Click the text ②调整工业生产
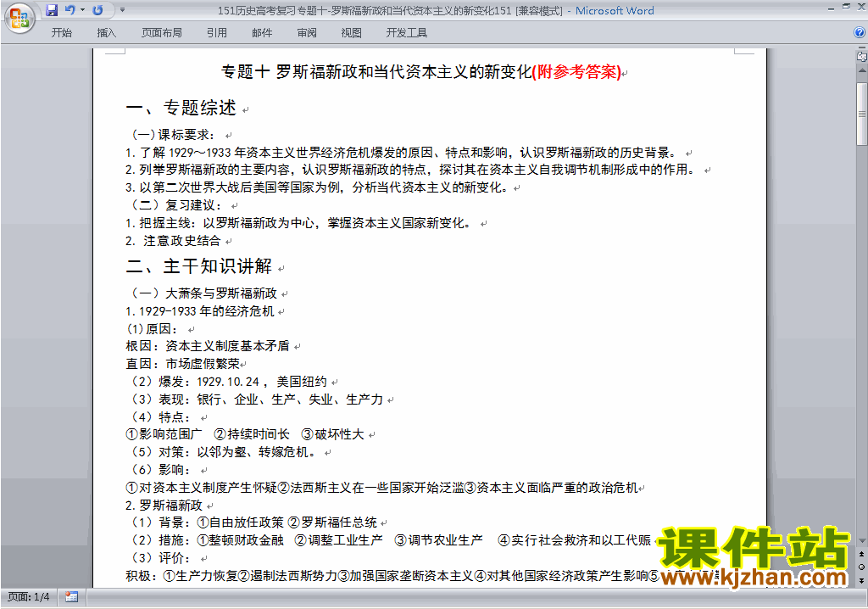This screenshot has height=609, width=868. click(x=338, y=540)
